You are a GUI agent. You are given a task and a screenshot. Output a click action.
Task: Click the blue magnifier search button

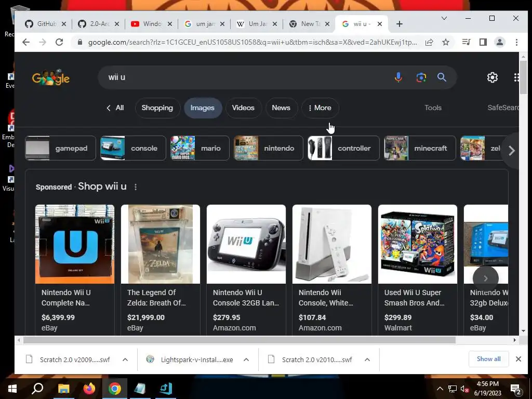[x=442, y=77]
